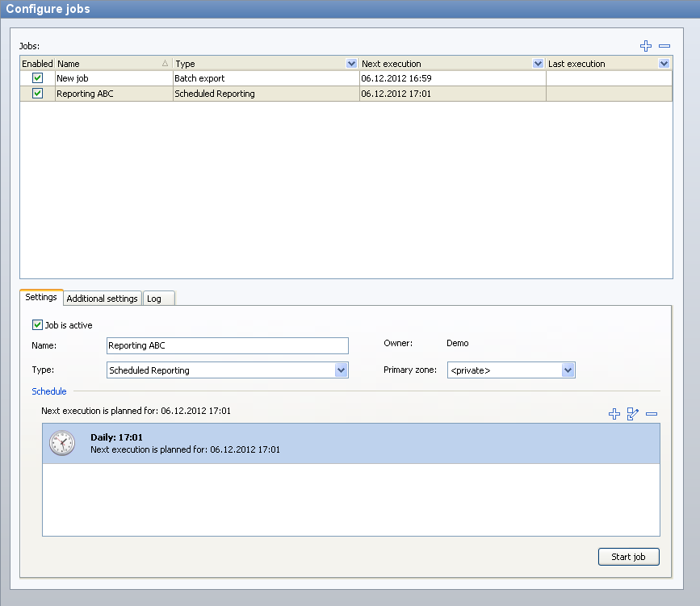Remove the selected schedule entry
This screenshot has height=606, width=700.
click(x=652, y=414)
